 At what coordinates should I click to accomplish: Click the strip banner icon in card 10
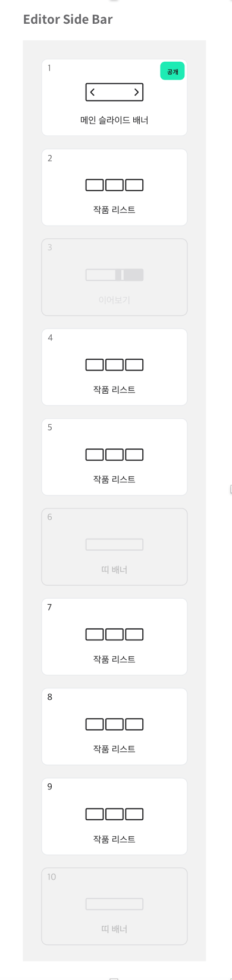[114, 904]
